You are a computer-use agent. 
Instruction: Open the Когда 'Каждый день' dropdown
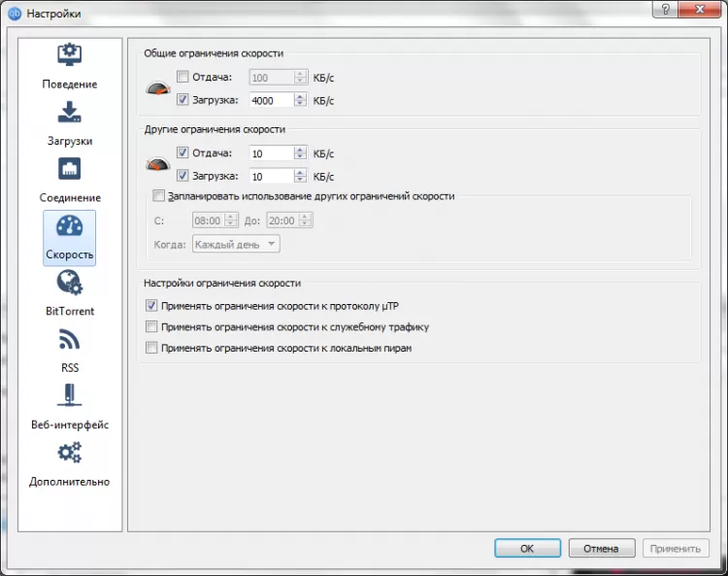click(x=236, y=244)
